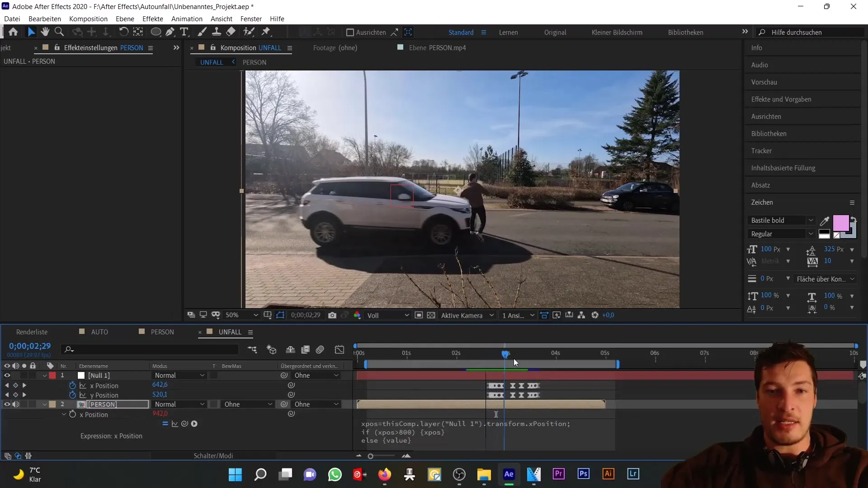Toggle stopwatch for Null 1 y Position
Screen dimensions: 868x488
tap(72, 395)
